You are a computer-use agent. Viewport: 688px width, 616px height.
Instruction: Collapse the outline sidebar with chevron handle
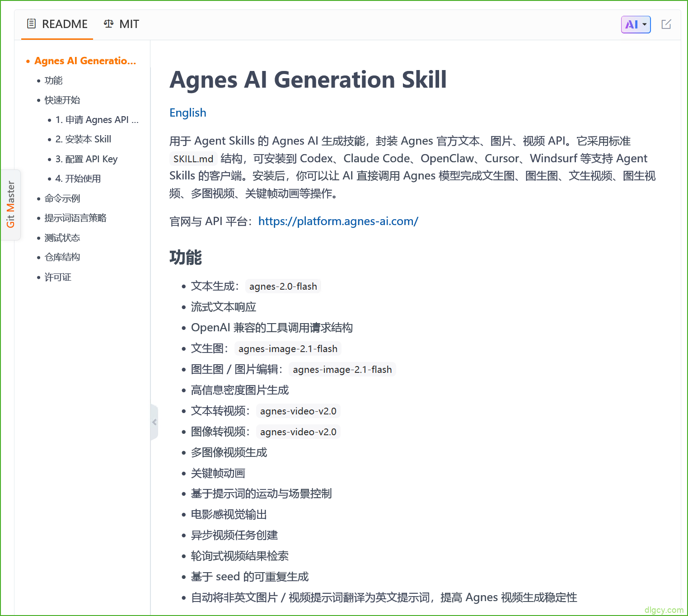point(154,422)
